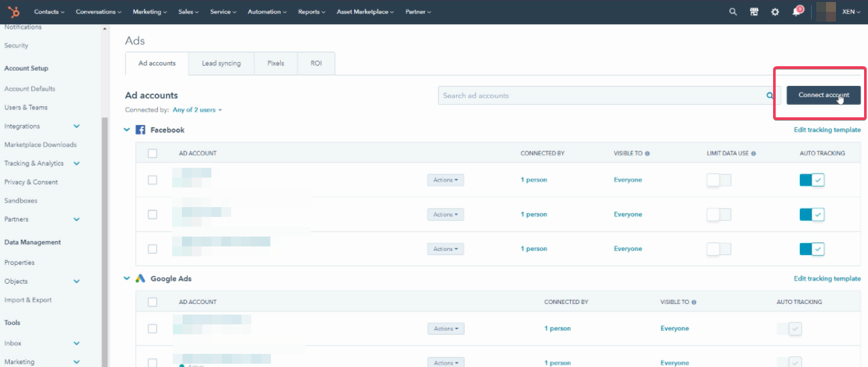Expand Integrations in the sidebar

tap(77, 126)
